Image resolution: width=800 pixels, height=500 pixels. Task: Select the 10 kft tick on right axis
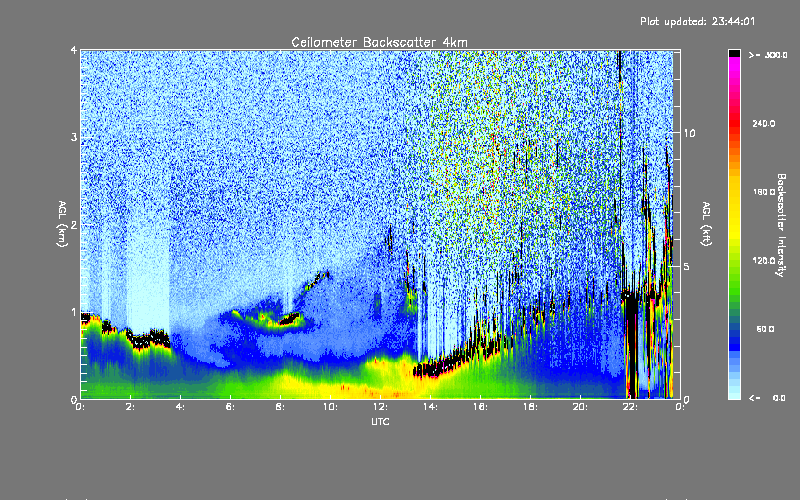[x=689, y=133]
